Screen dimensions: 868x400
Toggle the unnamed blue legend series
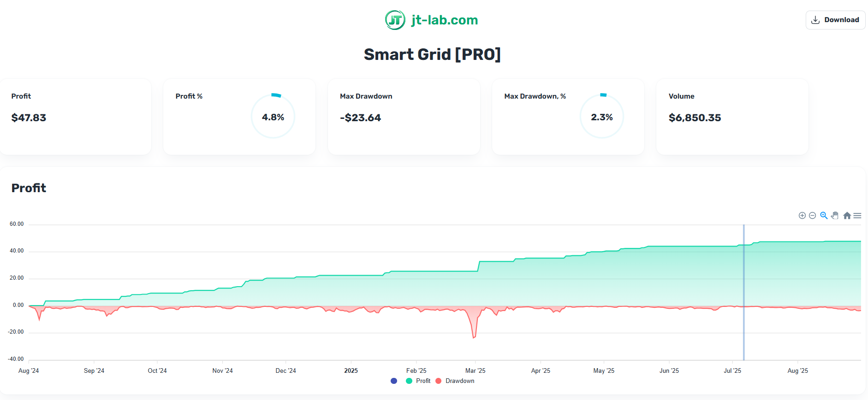(394, 381)
